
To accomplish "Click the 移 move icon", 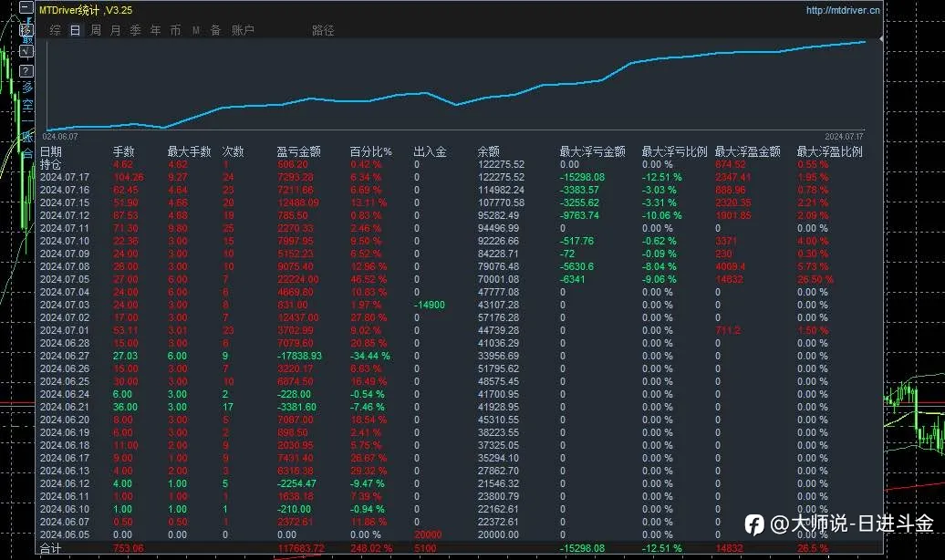I will (x=26, y=29).
